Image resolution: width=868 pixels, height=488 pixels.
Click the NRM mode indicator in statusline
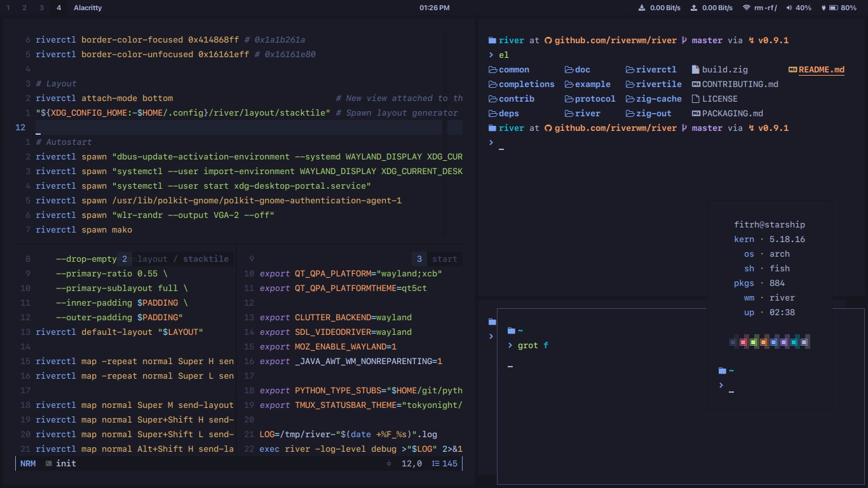28,463
